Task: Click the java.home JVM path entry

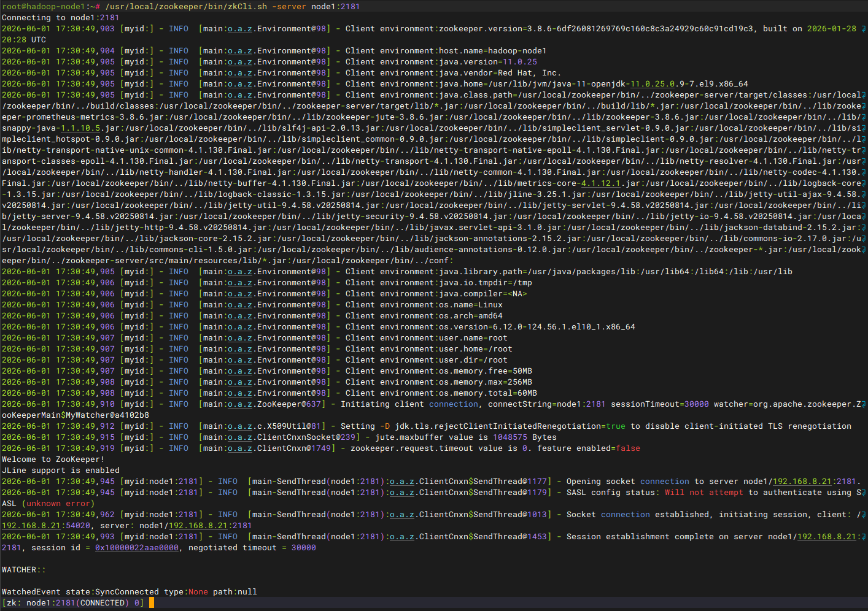Action: 594,84
